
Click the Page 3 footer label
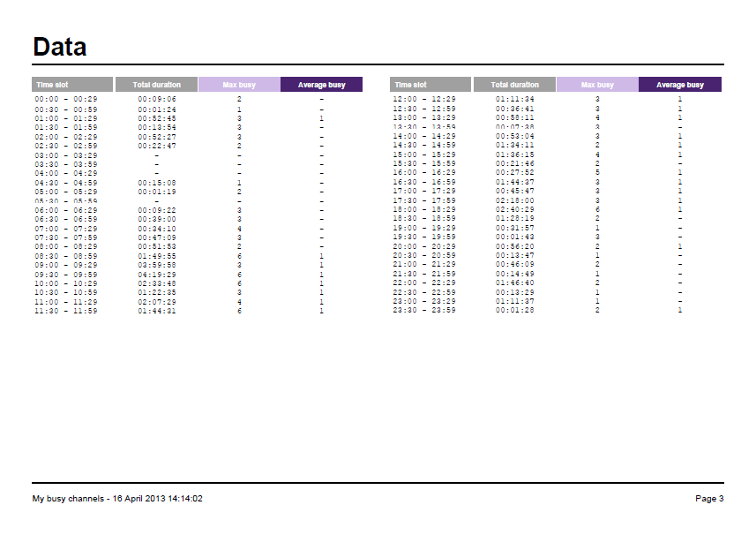click(709, 499)
